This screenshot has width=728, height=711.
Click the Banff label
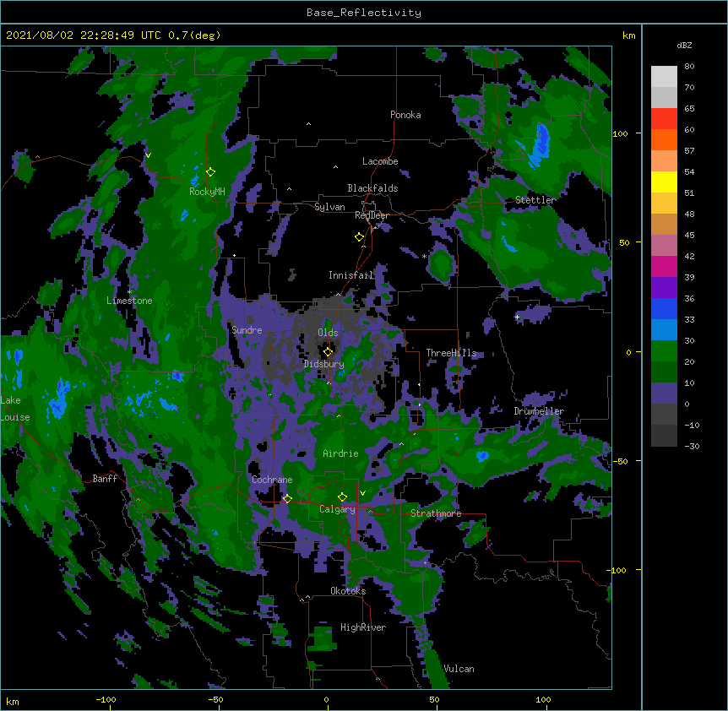pos(105,479)
